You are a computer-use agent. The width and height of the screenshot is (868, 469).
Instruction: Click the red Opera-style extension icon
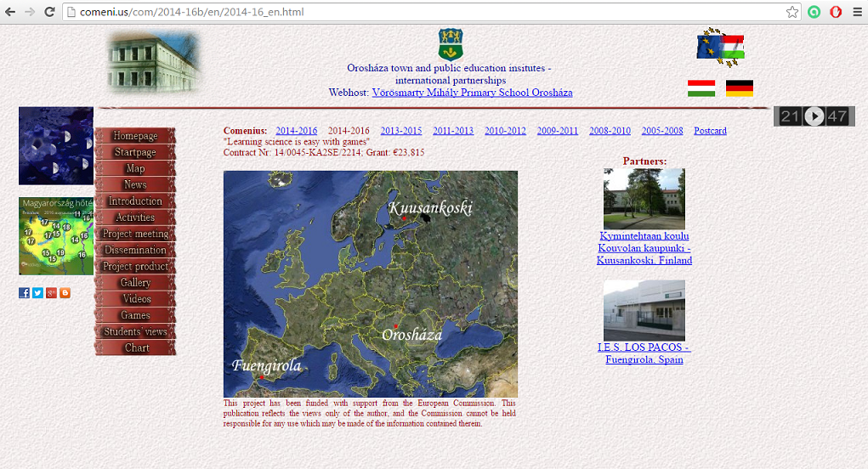point(836,12)
